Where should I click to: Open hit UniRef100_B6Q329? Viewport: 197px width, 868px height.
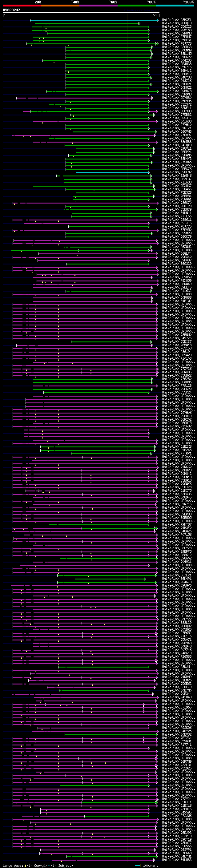pos(176,264)
